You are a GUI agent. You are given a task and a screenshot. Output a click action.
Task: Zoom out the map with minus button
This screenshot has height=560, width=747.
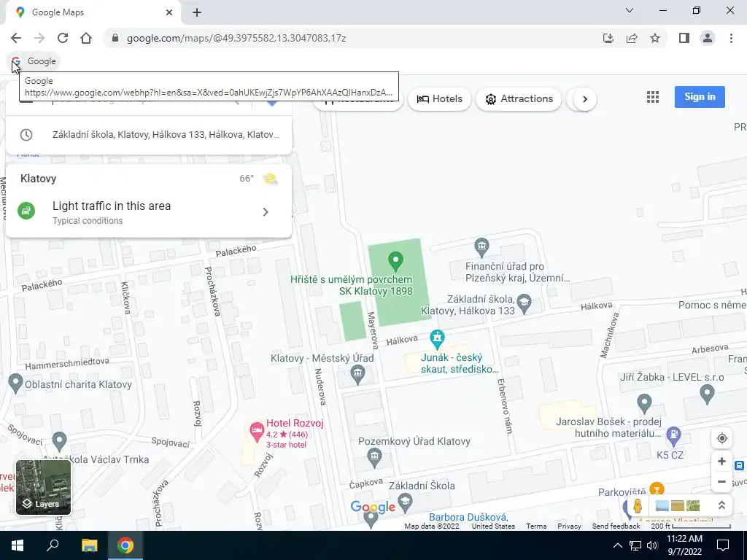(721, 481)
